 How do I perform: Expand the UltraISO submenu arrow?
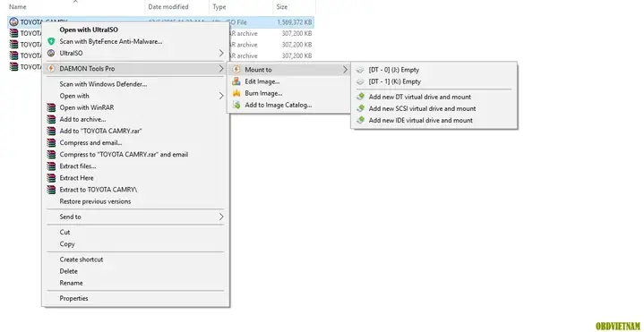click(x=221, y=53)
